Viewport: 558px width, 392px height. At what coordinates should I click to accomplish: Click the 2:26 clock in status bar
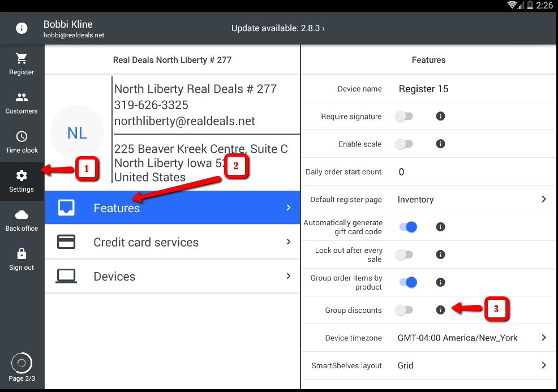click(x=544, y=5)
